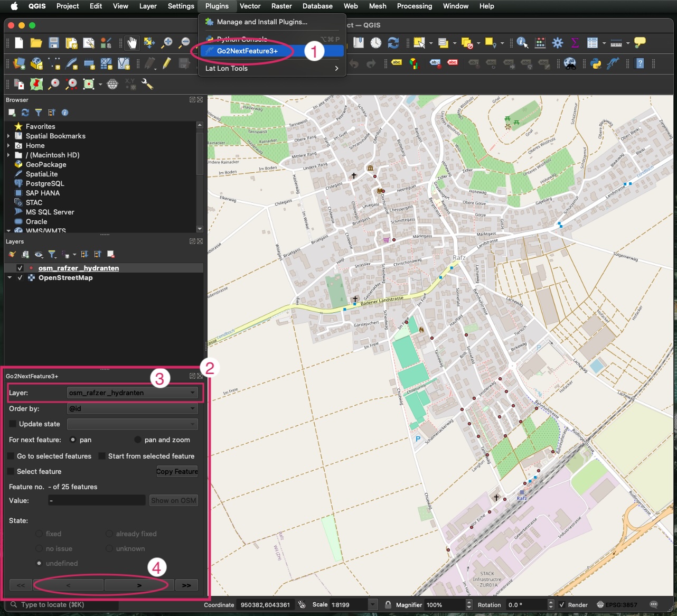Go to next feature with > button

139,585
